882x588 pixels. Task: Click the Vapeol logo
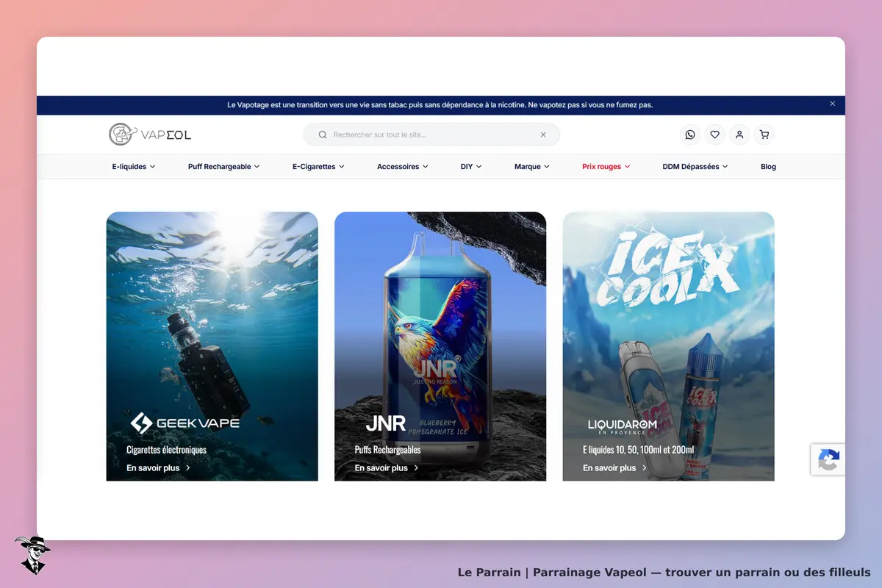[150, 135]
